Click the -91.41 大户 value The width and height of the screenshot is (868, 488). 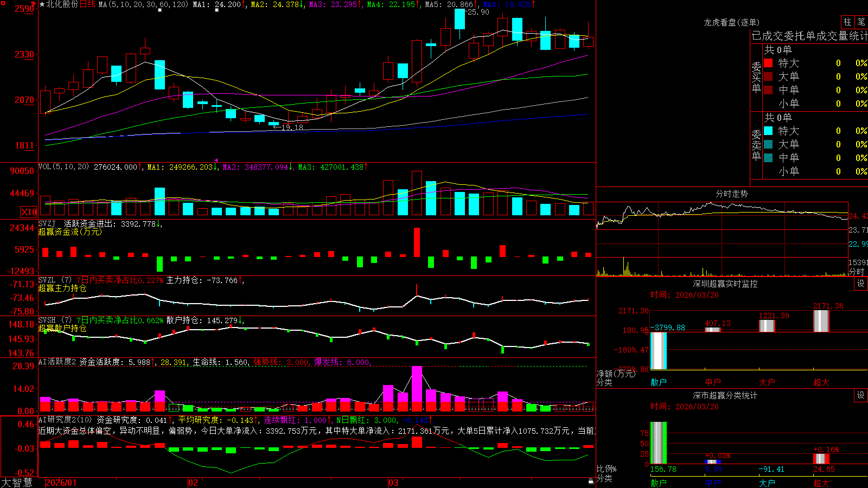(771, 469)
